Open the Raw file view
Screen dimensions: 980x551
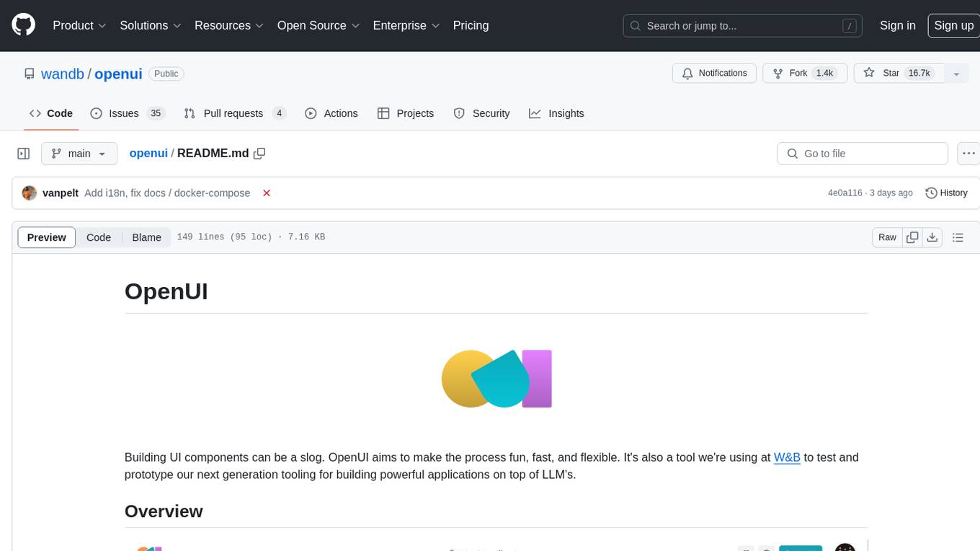pos(887,237)
